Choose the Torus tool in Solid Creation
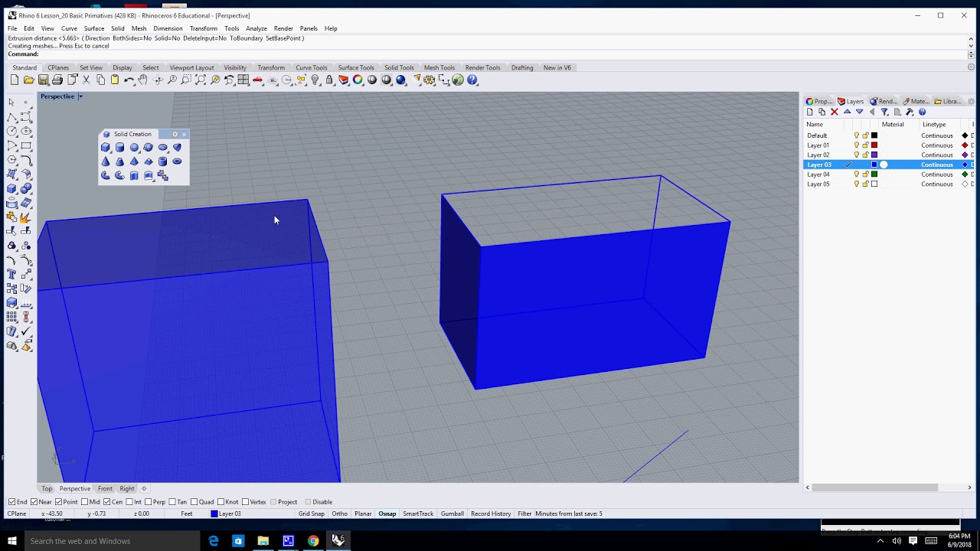980x551 pixels. 177,161
